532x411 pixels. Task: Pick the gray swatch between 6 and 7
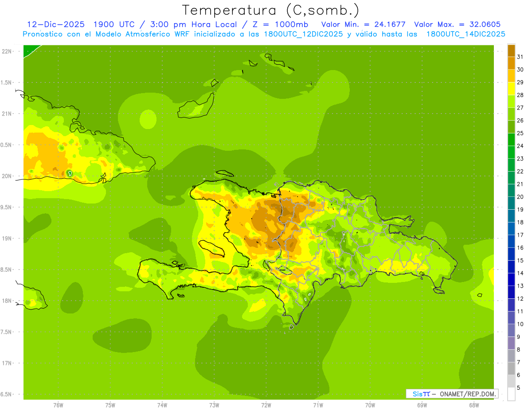point(511,369)
